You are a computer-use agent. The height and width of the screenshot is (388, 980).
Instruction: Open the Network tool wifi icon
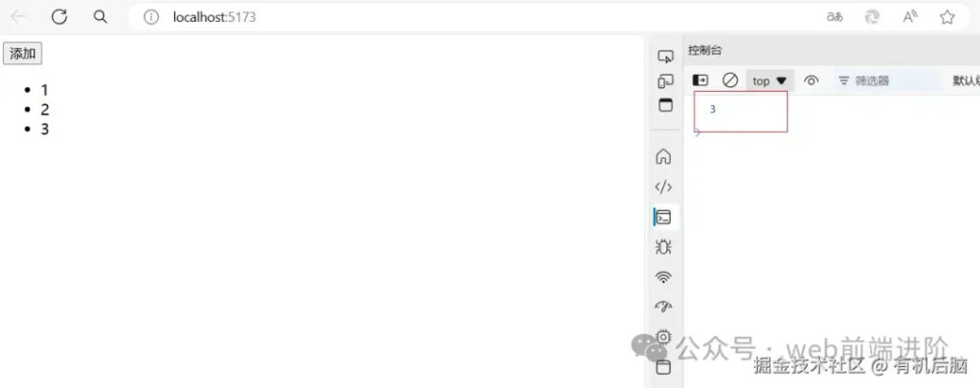(x=663, y=277)
